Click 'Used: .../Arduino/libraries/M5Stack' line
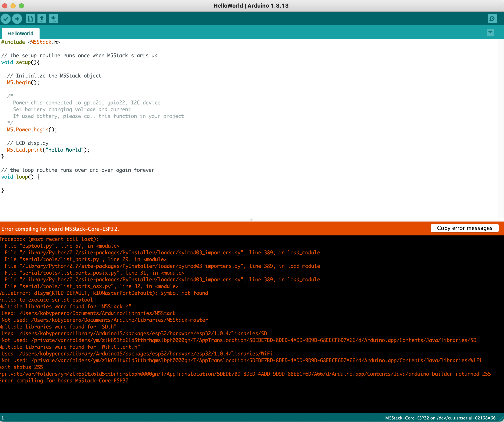504x422 pixels. 89,313
